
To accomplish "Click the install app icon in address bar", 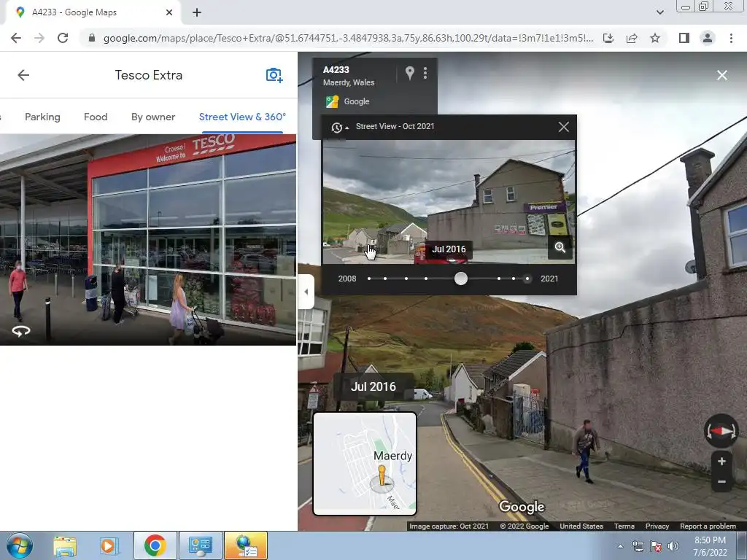I will point(608,38).
